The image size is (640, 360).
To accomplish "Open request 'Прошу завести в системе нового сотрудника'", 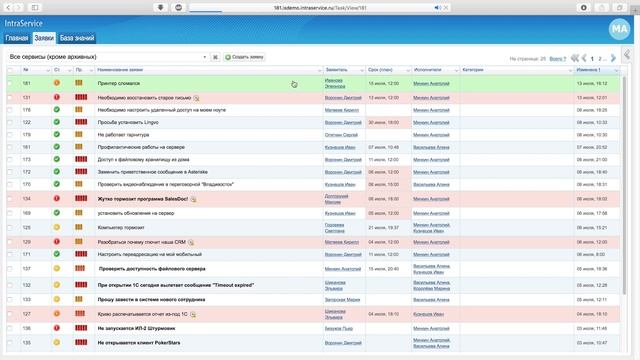I will pyautogui.click(x=151, y=300).
